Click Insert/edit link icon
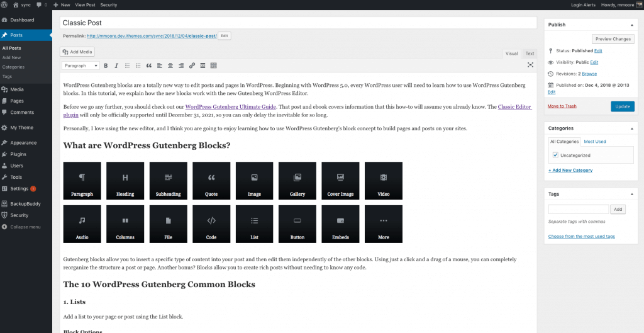Image resolution: width=644 pixels, height=333 pixels. click(192, 65)
